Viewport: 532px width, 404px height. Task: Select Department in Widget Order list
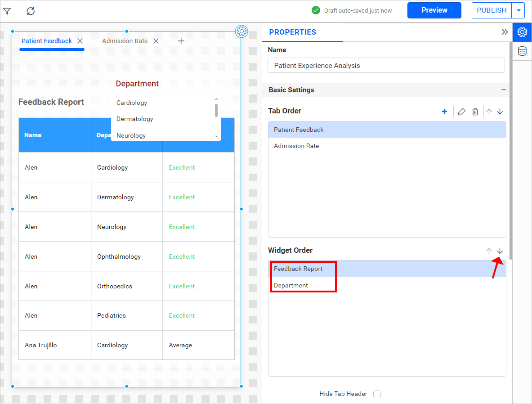click(291, 285)
